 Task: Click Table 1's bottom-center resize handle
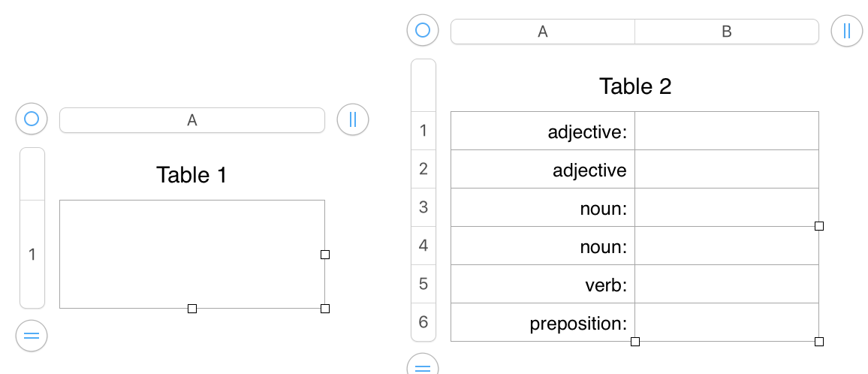pyautogui.click(x=192, y=309)
